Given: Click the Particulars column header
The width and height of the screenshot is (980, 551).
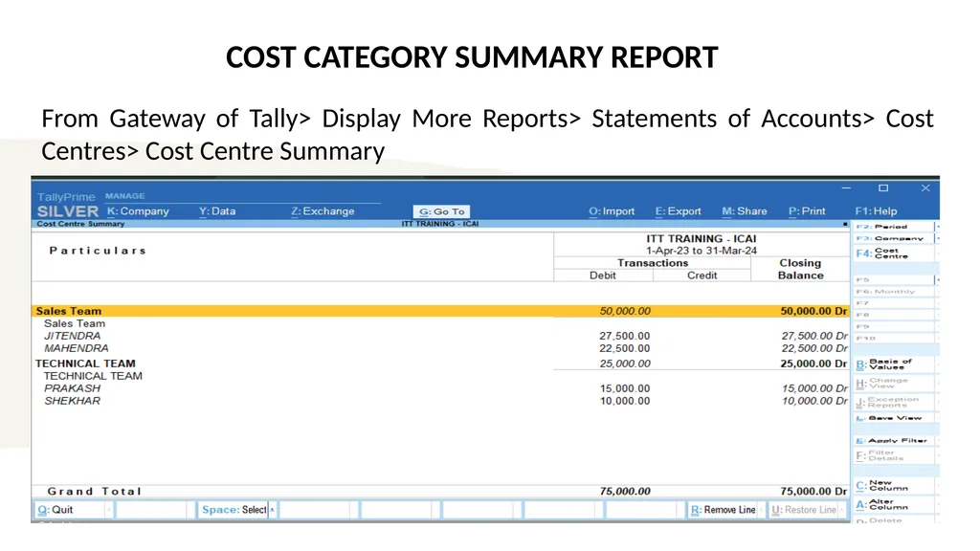Looking at the screenshot, I should pyautogui.click(x=98, y=251).
